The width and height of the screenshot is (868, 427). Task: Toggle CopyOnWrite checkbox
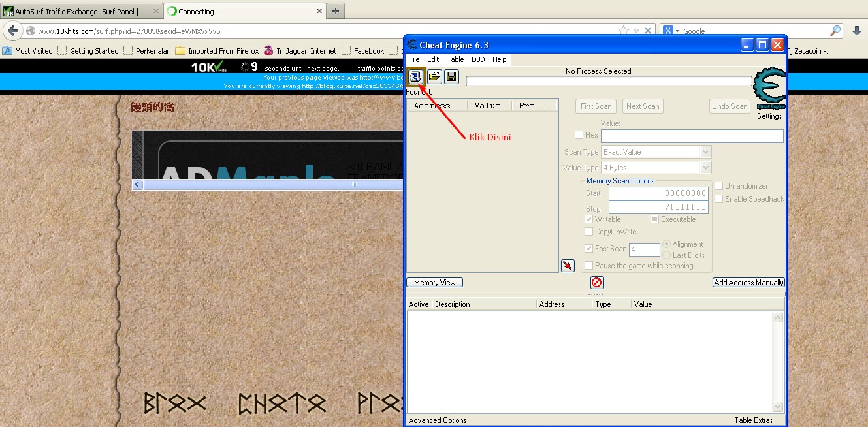[x=589, y=232]
